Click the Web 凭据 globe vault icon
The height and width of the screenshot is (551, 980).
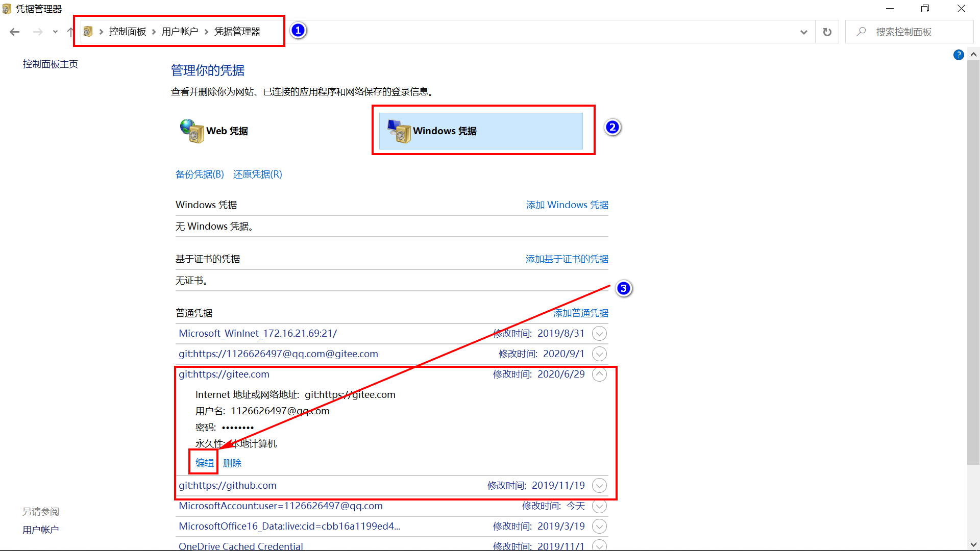point(192,131)
